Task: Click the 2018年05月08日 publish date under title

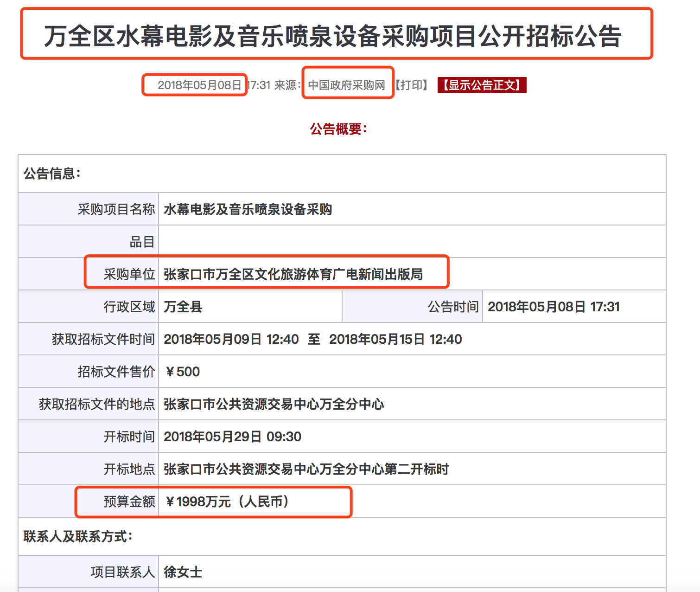Action: (199, 85)
